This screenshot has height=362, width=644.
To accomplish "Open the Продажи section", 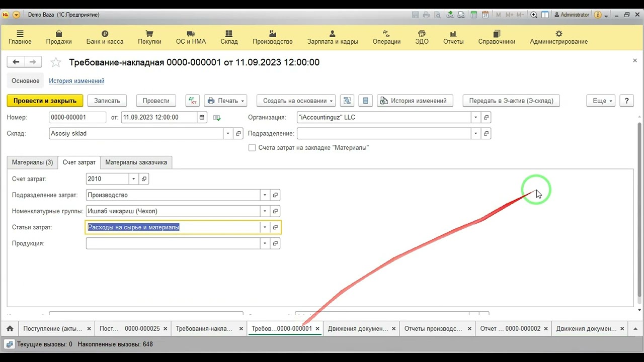I will [x=59, y=37].
